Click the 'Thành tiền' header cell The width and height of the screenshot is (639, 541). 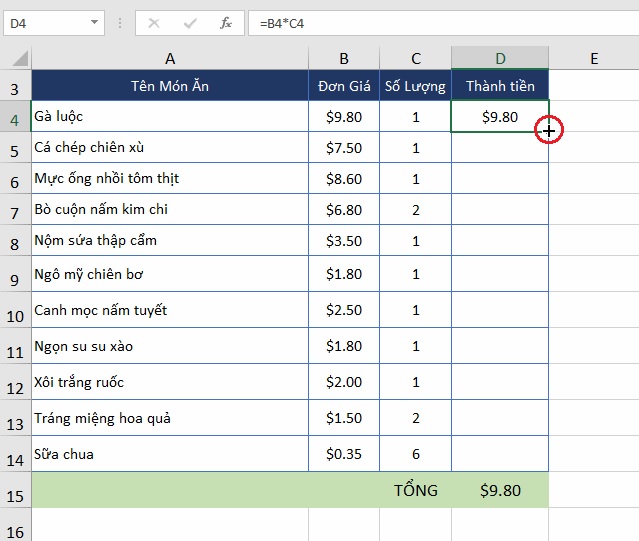(x=500, y=85)
